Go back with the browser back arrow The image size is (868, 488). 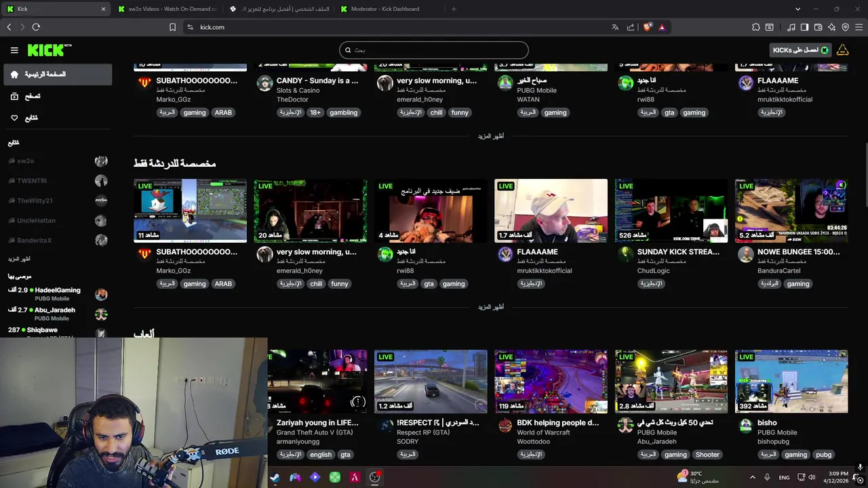(x=9, y=27)
